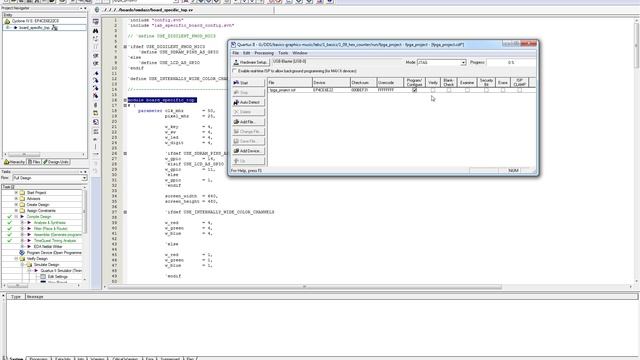
Task: Open the Processing menu in Programmer window
Action: tap(264, 53)
